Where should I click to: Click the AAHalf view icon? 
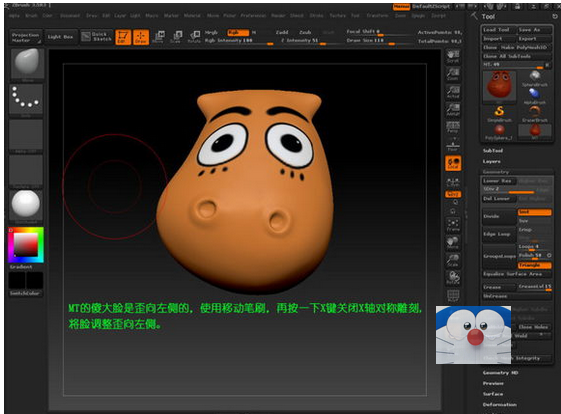pos(453,109)
